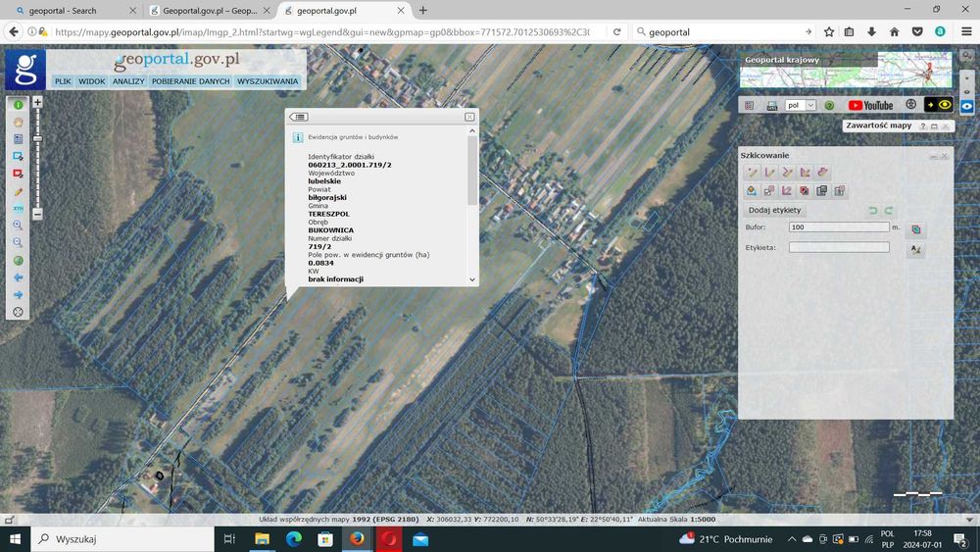Select the pan hand tool in left toolbar

pyautogui.click(x=18, y=122)
